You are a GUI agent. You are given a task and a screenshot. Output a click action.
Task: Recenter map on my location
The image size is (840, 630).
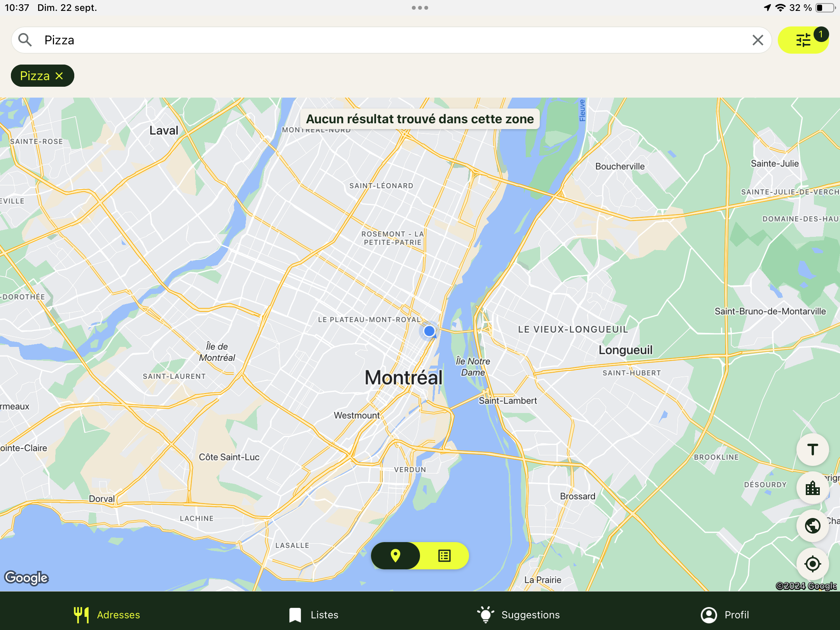pyautogui.click(x=812, y=564)
